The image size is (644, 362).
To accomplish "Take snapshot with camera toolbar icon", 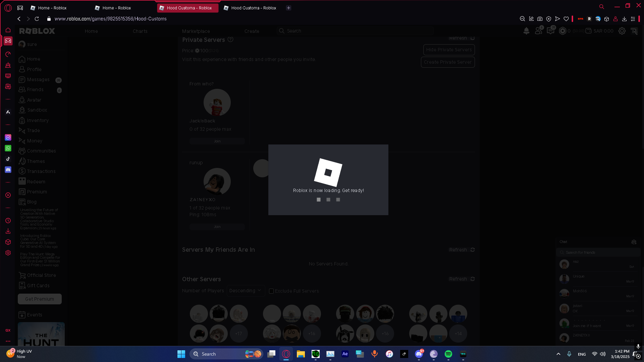I will pyautogui.click(x=540, y=19).
